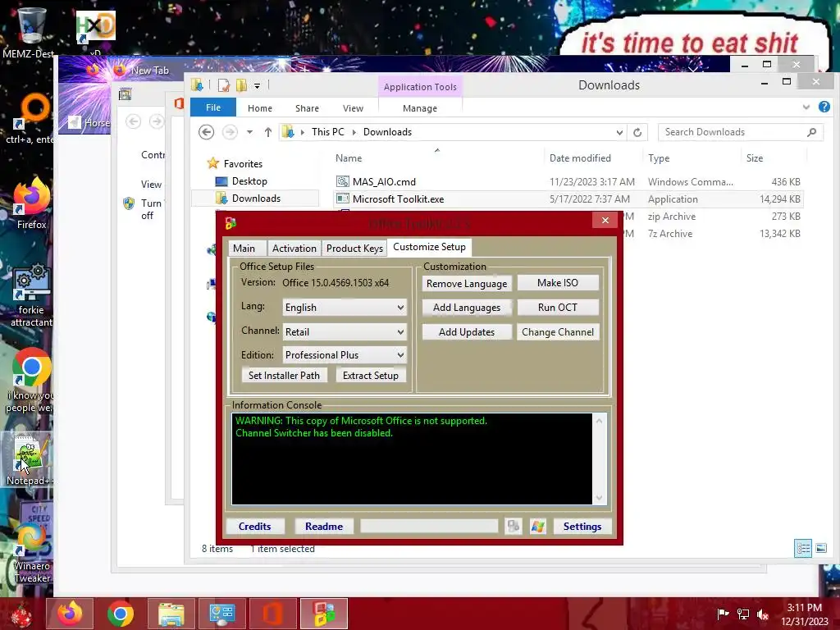Click the Run OCT button
The width and height of the screenshot is (840, 630).
point(558,308)
